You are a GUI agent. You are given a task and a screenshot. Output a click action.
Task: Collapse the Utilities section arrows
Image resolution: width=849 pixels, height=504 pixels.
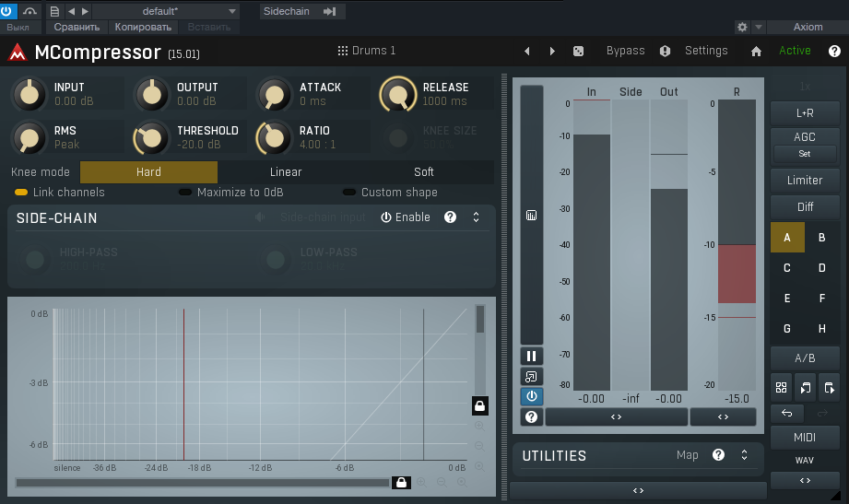pos(745,455)
